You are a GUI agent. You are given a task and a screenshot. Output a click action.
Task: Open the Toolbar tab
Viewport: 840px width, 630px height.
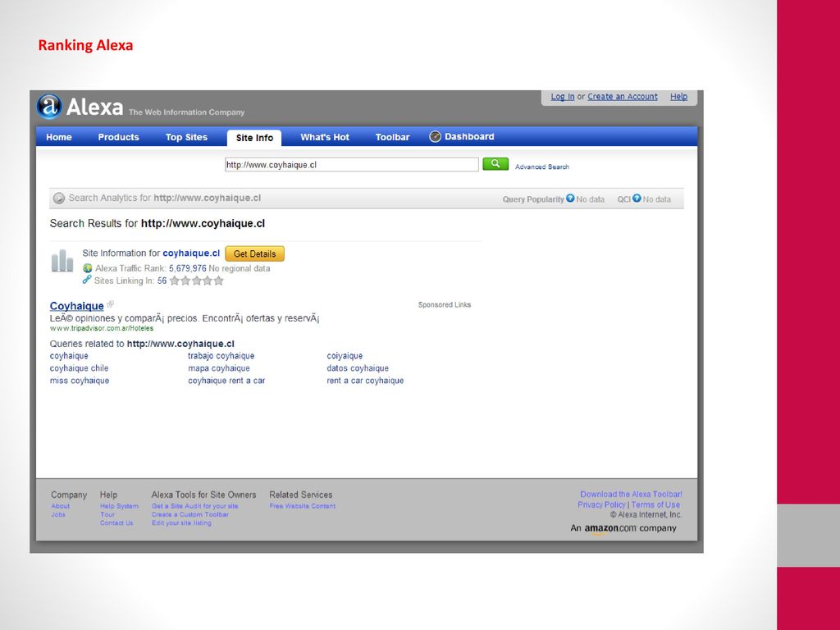click(392, 137)
